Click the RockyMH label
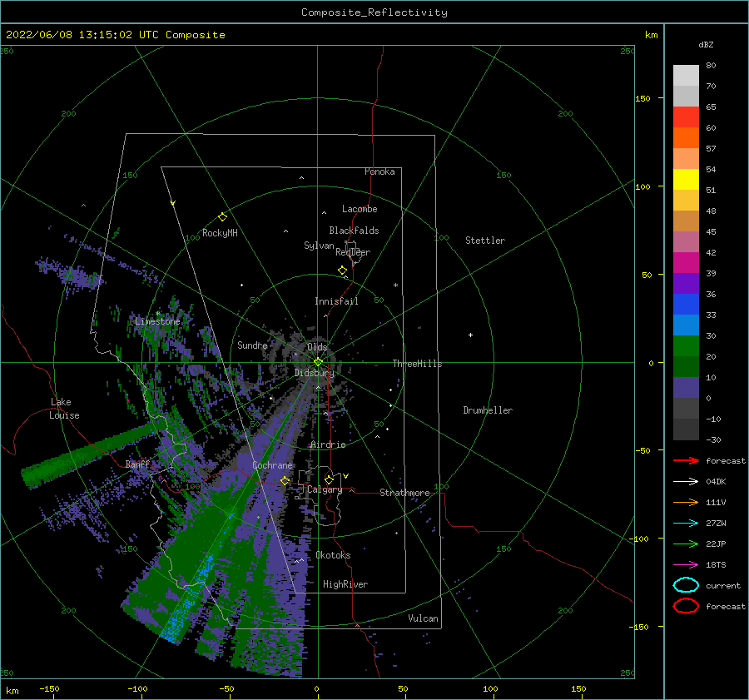 click(x=220, y=233)
